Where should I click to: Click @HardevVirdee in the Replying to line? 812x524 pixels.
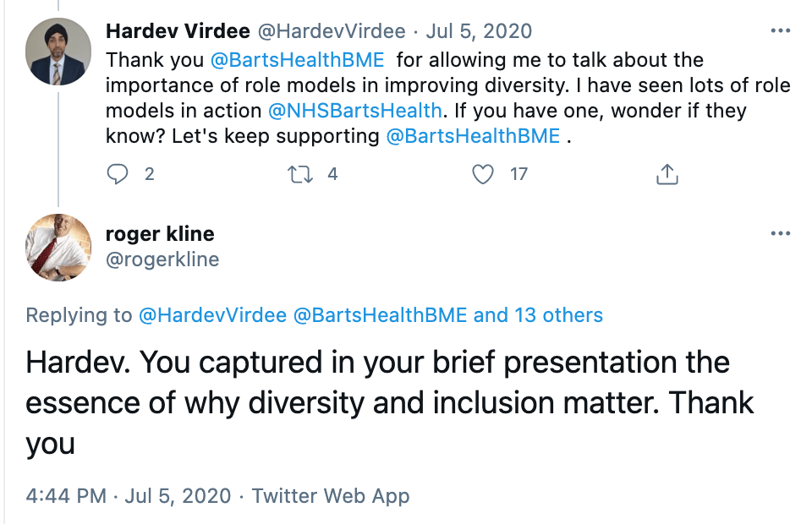click(211, 315)
